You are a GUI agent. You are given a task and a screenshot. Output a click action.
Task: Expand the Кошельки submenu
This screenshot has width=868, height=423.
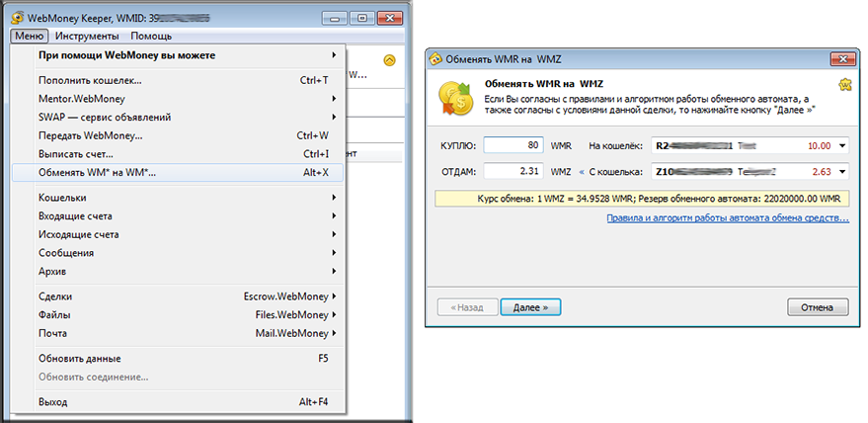(x=177, y=198)
